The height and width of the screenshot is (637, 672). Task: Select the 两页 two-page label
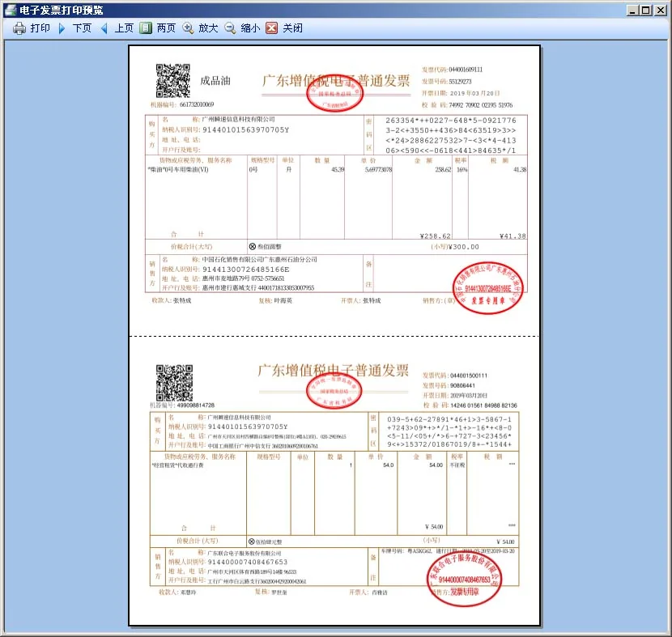pyautogui.click(x=166, y=28)
